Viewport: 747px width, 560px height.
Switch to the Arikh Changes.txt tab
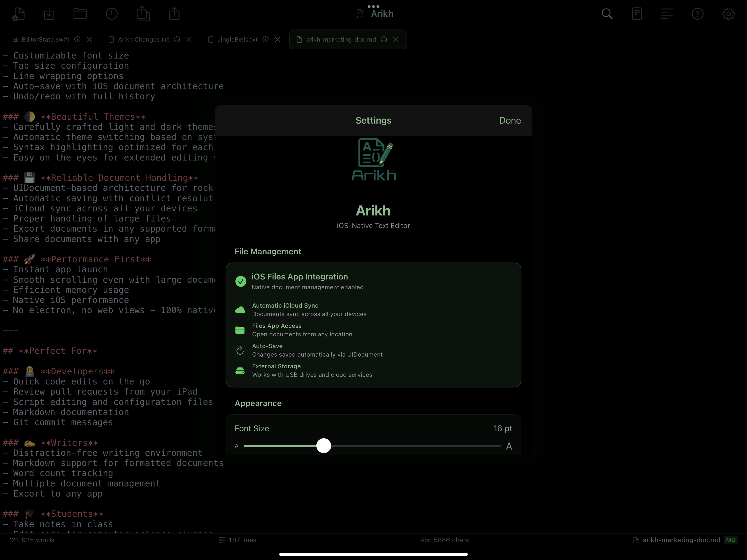click(x=144, y=40)
